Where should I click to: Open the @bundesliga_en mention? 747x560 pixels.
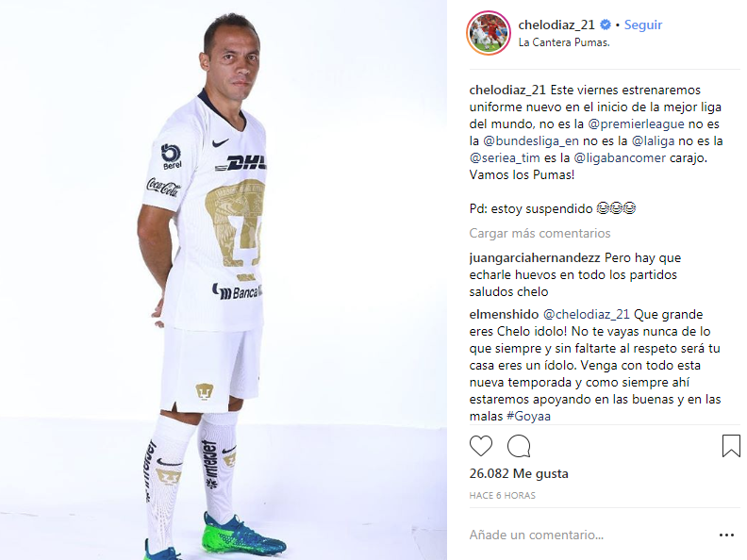(531, 141)
